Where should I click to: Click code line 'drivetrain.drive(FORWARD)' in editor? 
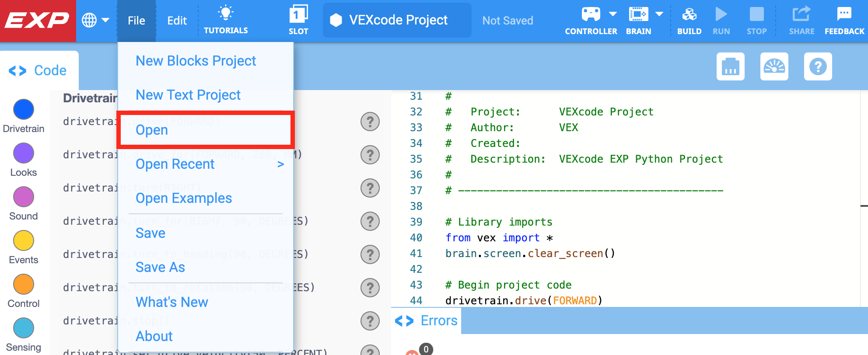(524, 301)
